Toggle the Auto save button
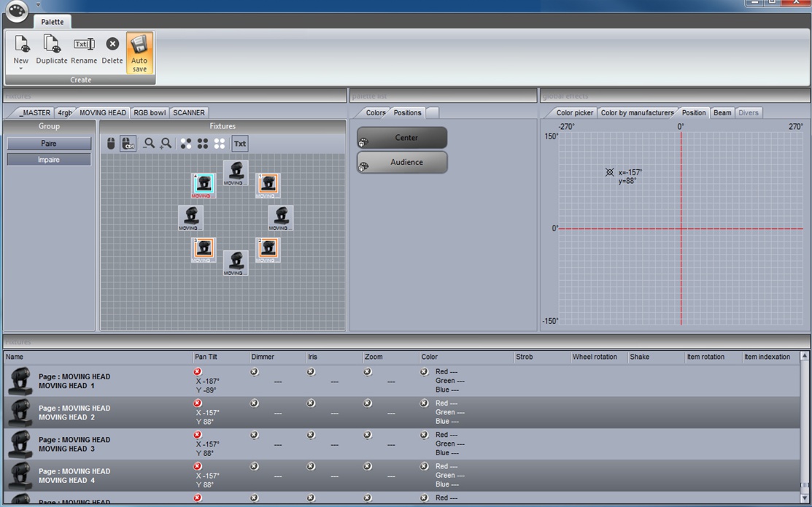 pos(139,53)
